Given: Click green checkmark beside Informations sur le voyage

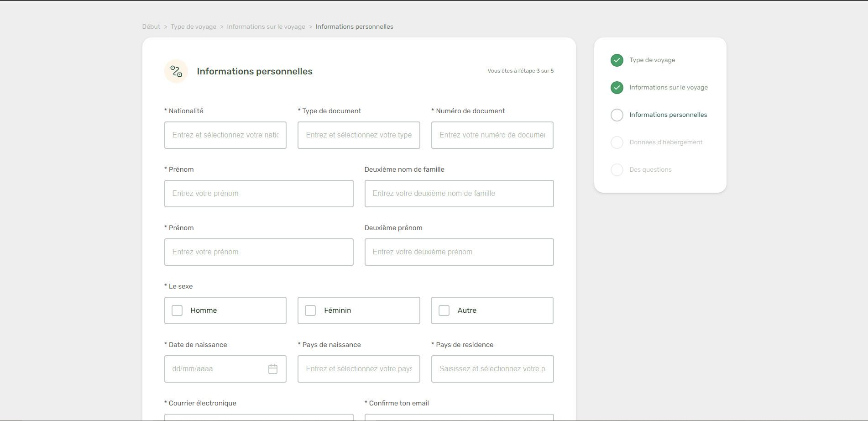Looking at the screenshot, I should [617, 88].
